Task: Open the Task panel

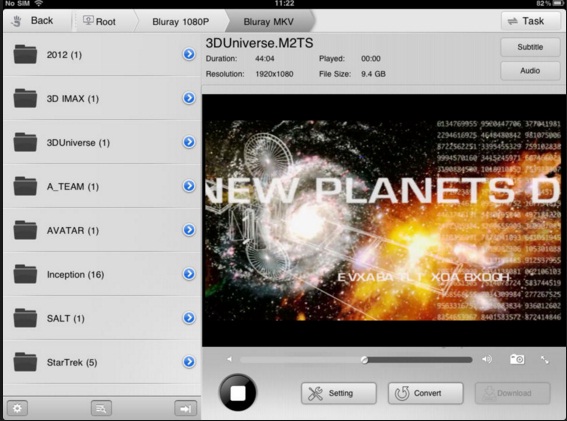Action: 530,21
